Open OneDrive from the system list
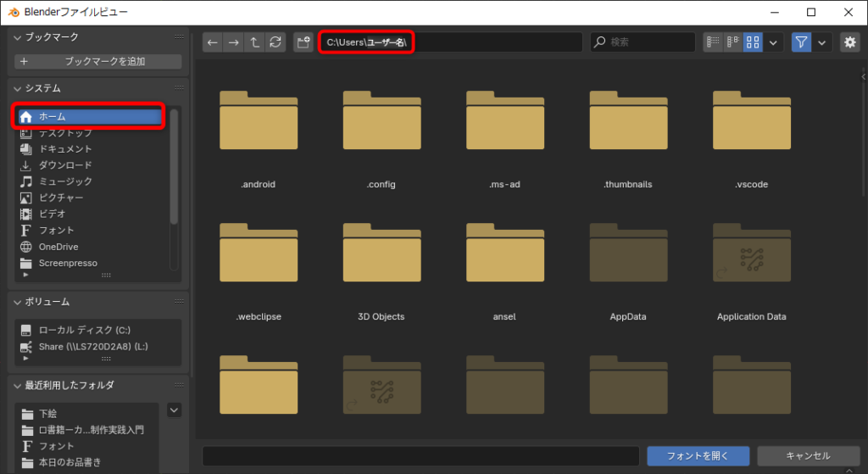Screen dimensions: 868x474 tap(58, 247)
